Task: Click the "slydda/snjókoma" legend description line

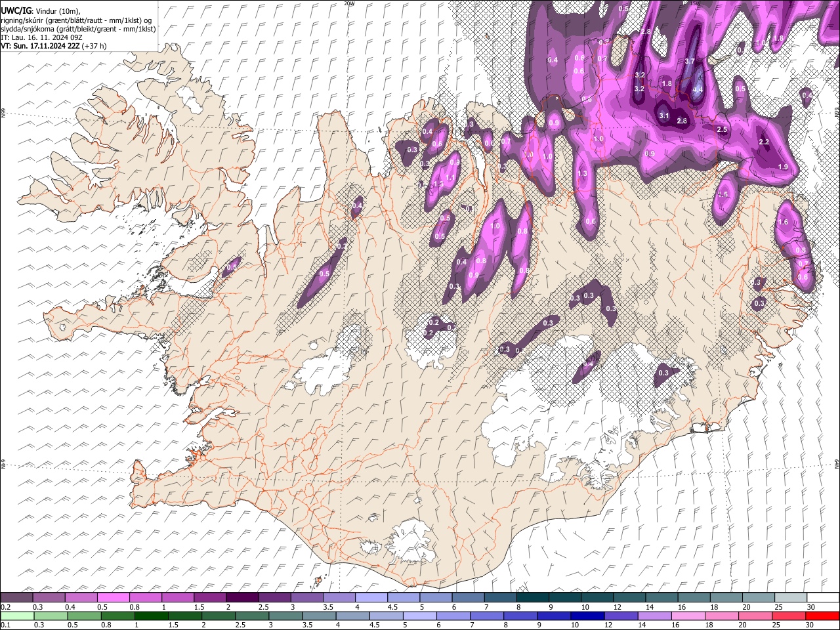Action: pos(78,29)
